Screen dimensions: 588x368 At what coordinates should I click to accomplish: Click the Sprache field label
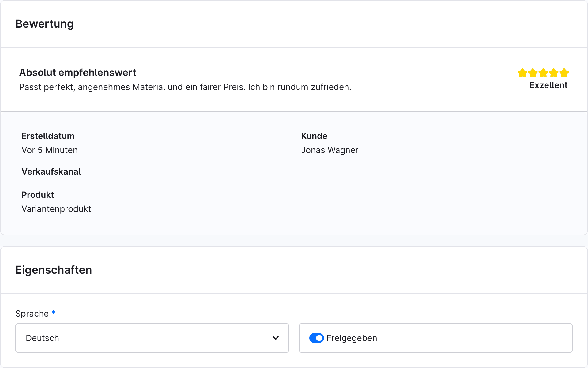(x=32, y=314)
